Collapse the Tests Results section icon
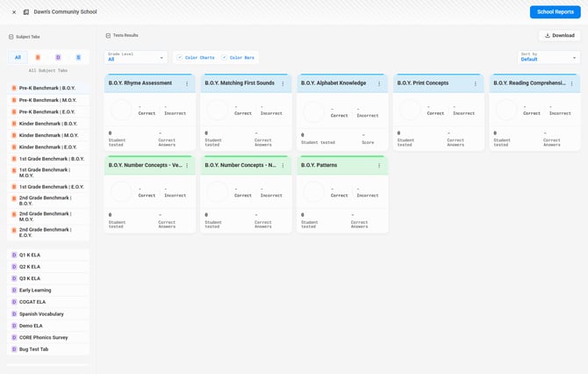 point(108,36)
